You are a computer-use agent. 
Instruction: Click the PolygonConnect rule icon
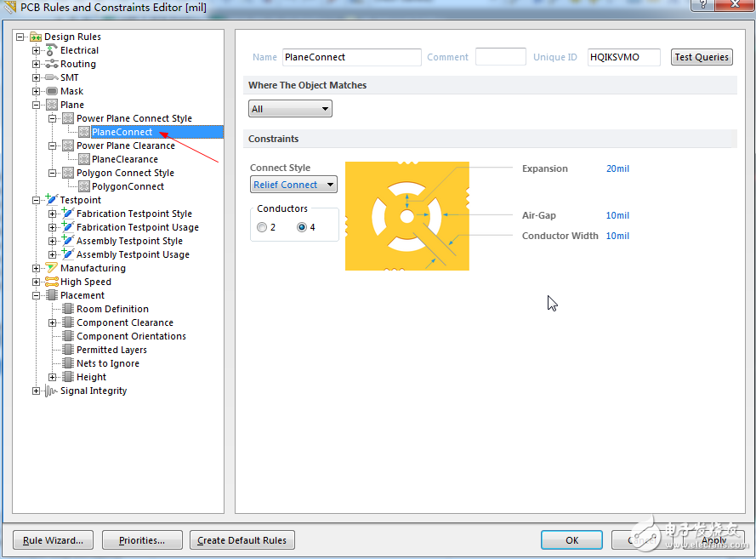click(84, 186)
